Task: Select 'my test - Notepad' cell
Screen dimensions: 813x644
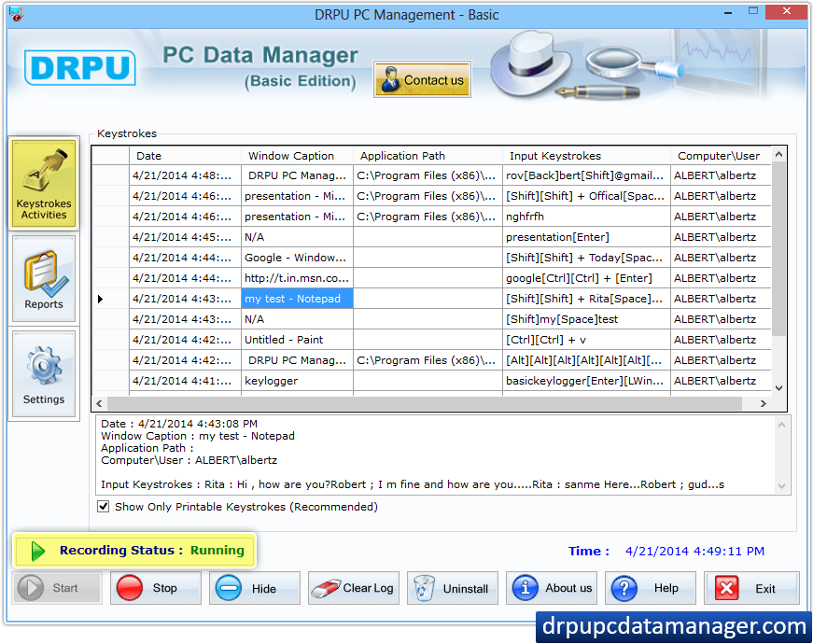Action: click(x=297, y=299)
